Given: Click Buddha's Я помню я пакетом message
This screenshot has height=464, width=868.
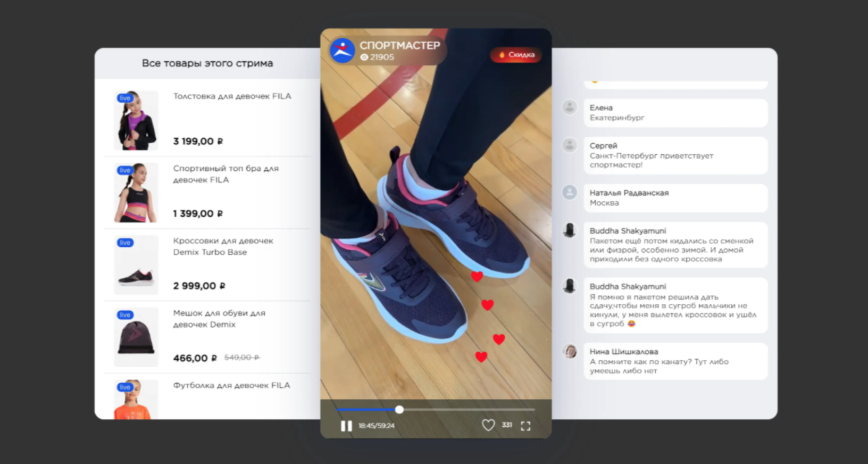Looking at the screenshot, I should coord(675,305).
